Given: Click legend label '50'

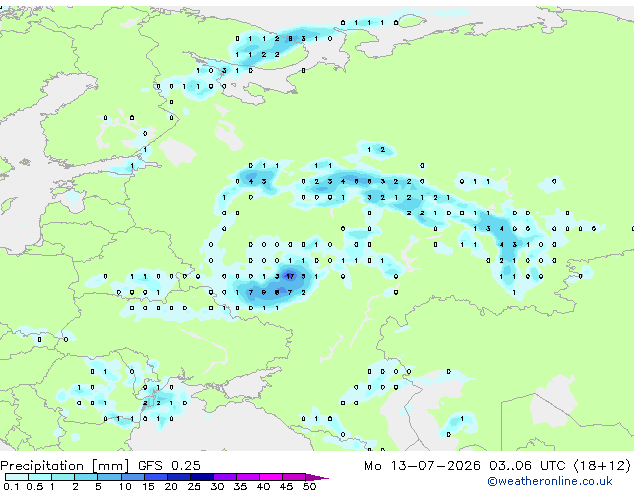Looking at the screenshot, I should click(x=309, y=486).
